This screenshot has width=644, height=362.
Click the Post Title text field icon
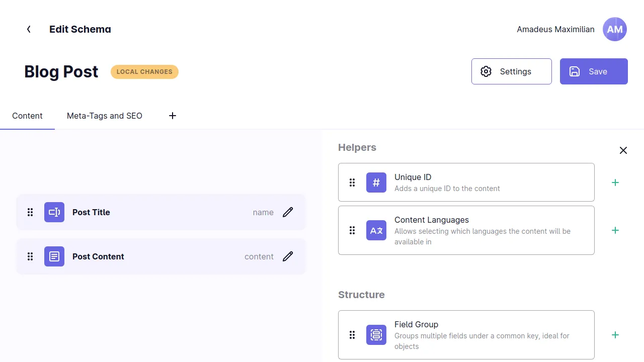coord(54,212)
